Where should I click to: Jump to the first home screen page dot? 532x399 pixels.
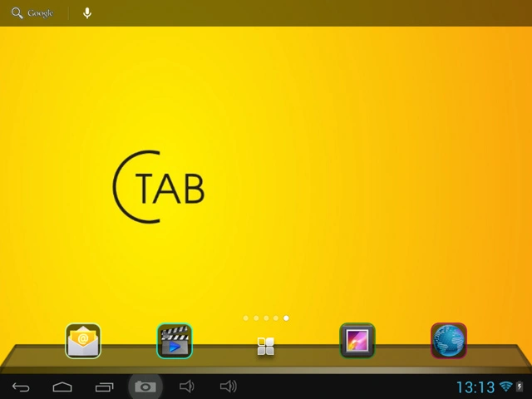tap(246, 318)
